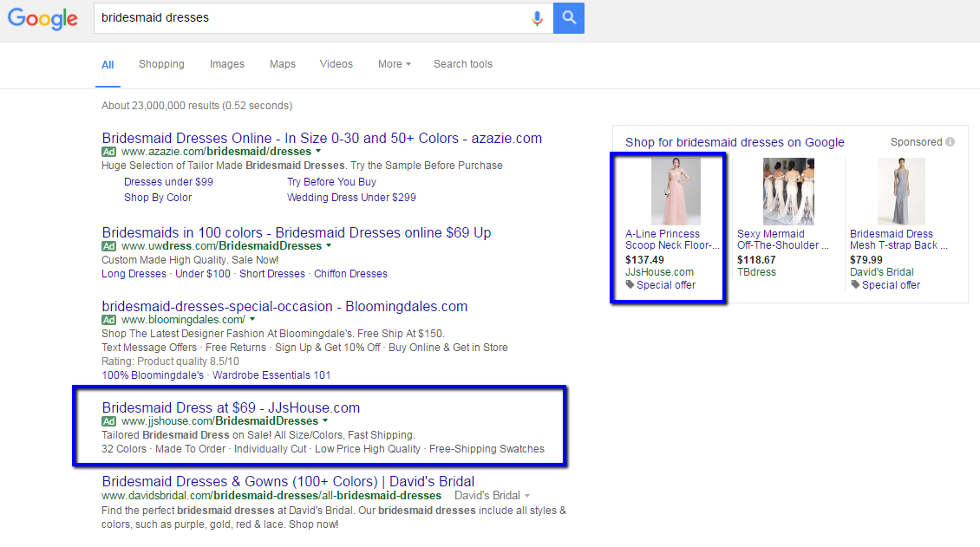Expand the jjshouse.com ad URL arrow
Screen dimensions: 980x547
[325, 421]
